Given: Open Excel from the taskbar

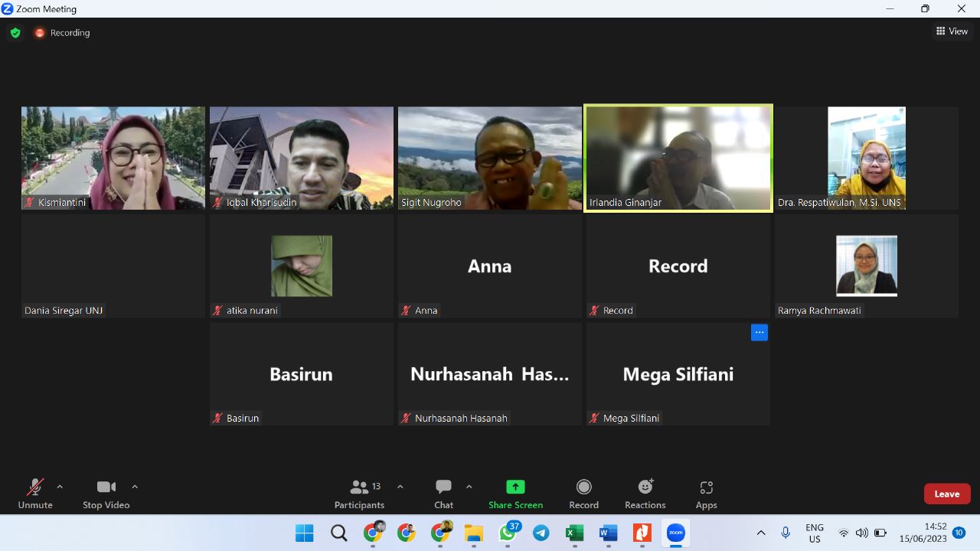Looking at the screenshot, I should pyautogui.click(x=575, y=533).
